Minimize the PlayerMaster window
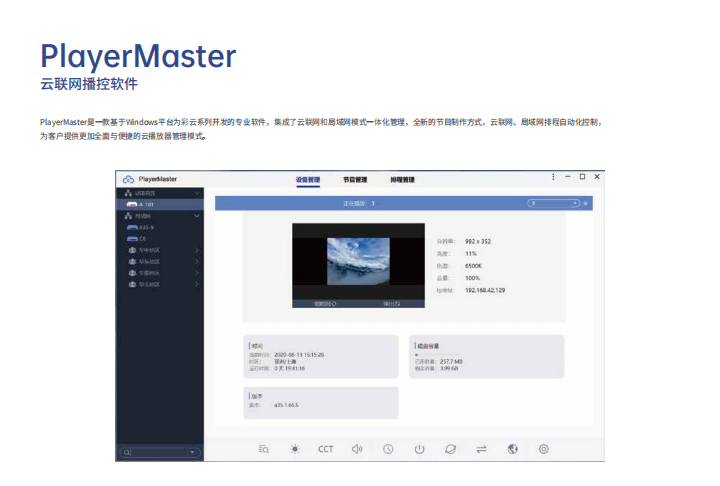 tap(568, 176)
